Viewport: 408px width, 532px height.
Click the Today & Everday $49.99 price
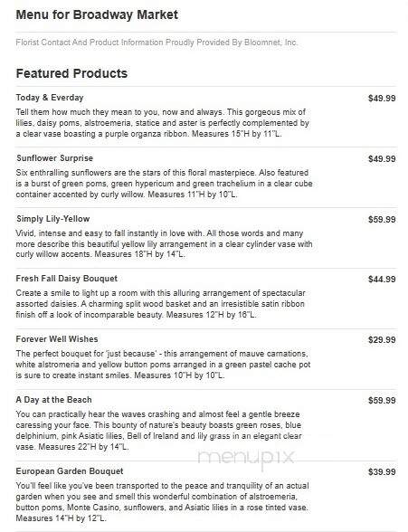[382, 99]
